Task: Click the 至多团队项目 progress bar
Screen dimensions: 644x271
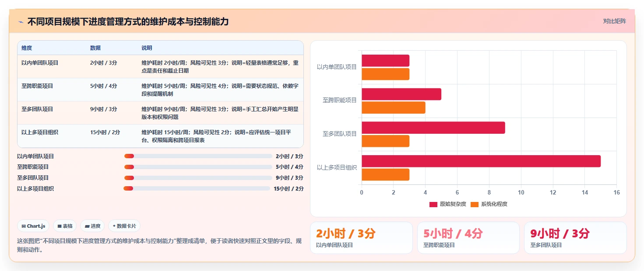Action: [x=198, y=178]
